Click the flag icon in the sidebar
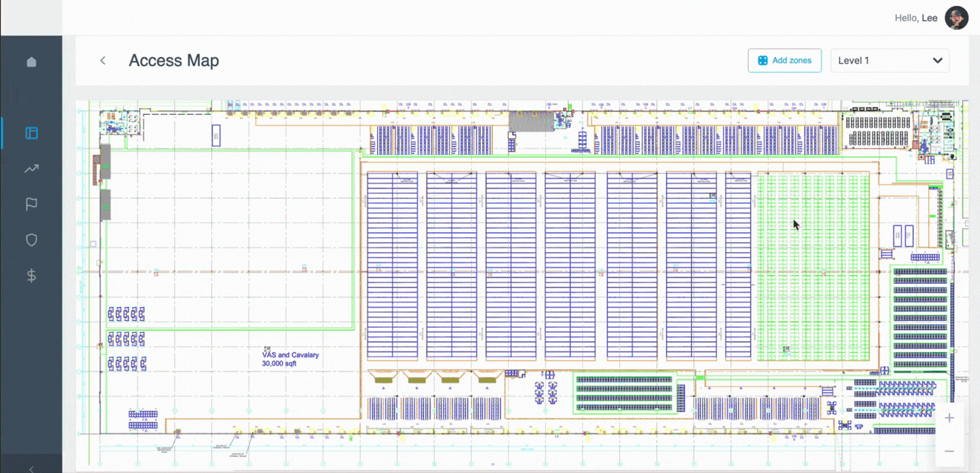This screenshot has width=980, height=473. 31,204
